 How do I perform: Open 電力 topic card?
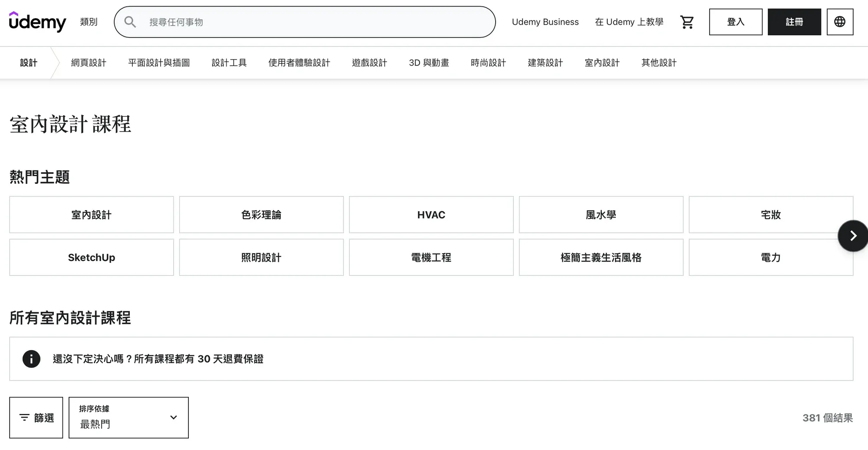771,257
